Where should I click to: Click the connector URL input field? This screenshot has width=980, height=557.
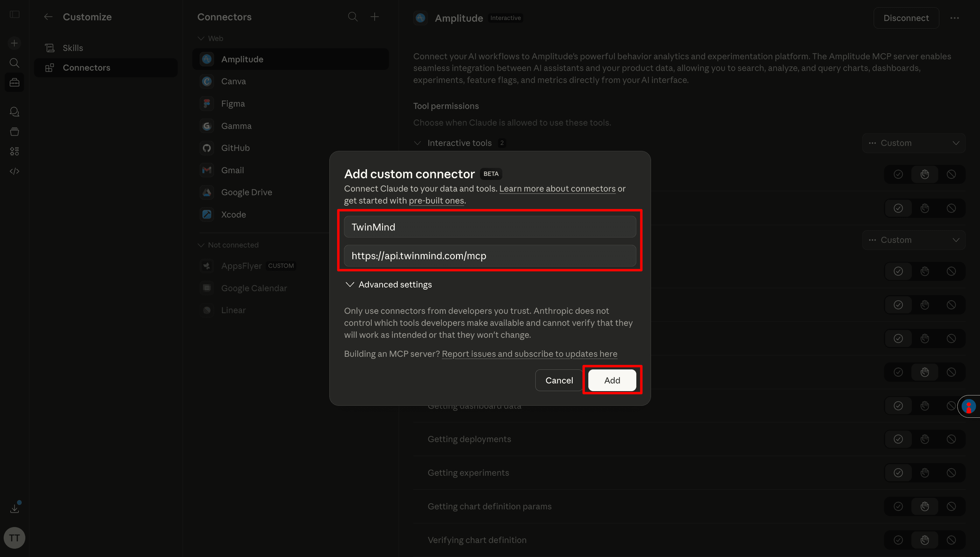coord(489,256)
